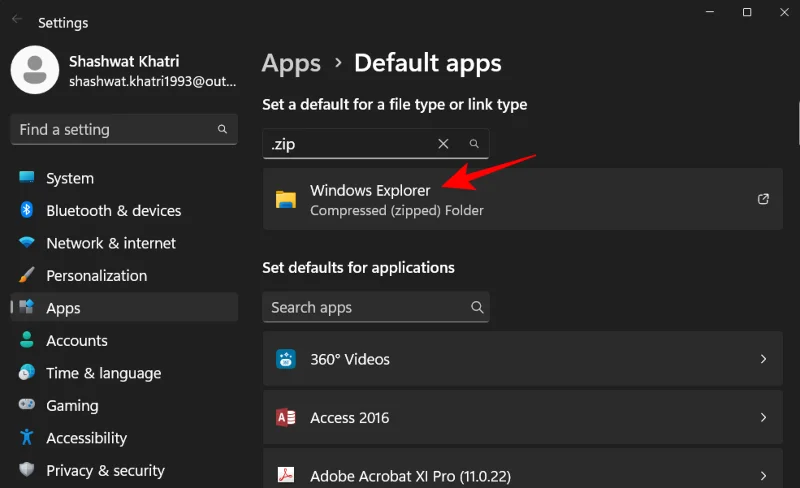
Task: Click the Accounts person icon
Action: tap(27, 339)
